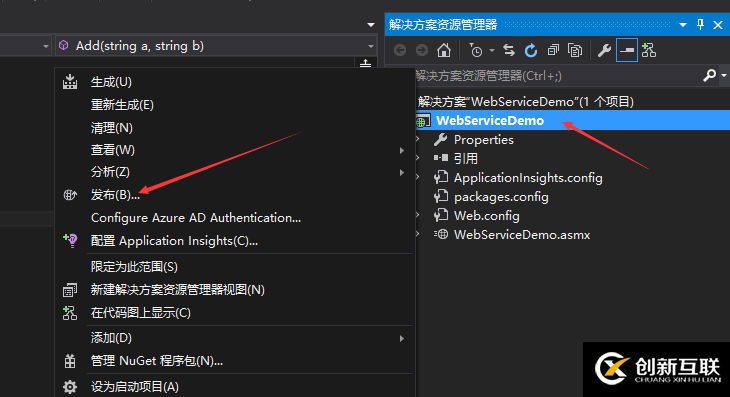The height and width of the screenshot is (397, 730).
Task: Choose 设为启动项目(A) menu item
Action: point(135,386)
